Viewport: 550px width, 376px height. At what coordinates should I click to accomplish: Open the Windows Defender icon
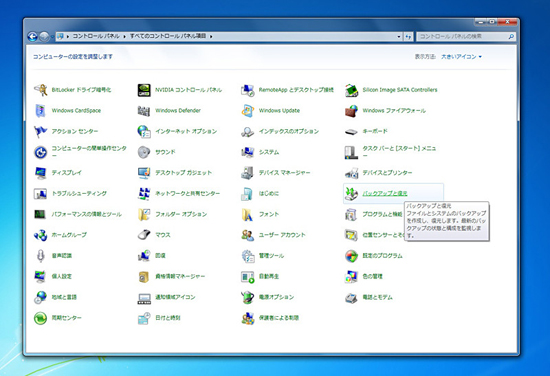pos(144,111)
